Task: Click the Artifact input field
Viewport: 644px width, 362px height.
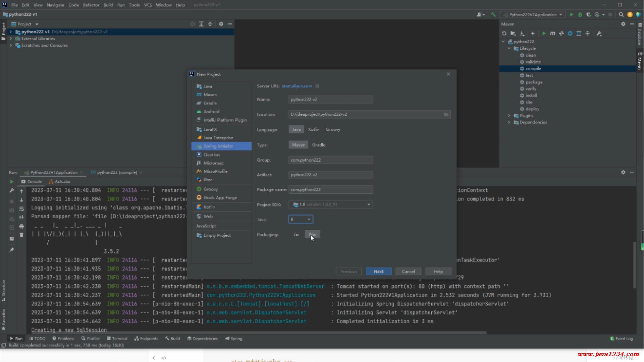Action: tap(331, 175)
